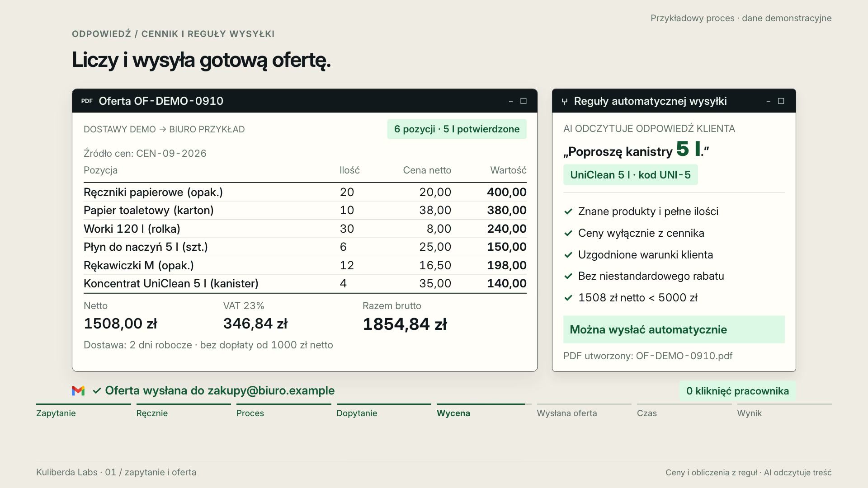Click the UniClean 5 l · kod UNI-5 tag
The image size is (868, 488).
tap(630, 175)
